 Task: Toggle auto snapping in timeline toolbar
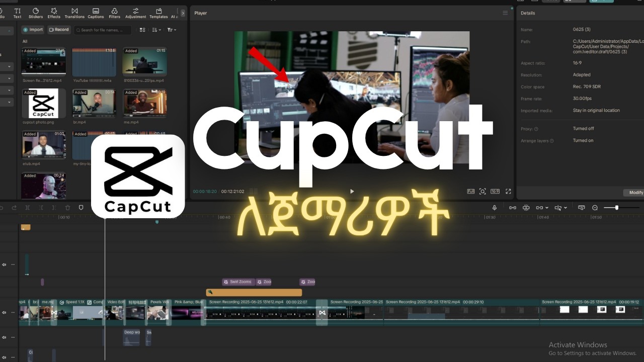coord(526,208)
